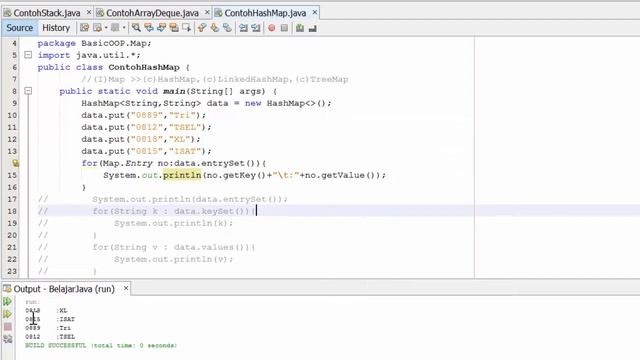Viewport: 640px width, 360px height.
Task: Click the "TSEL" string on line 11
Action: click(x=185, y=127)
